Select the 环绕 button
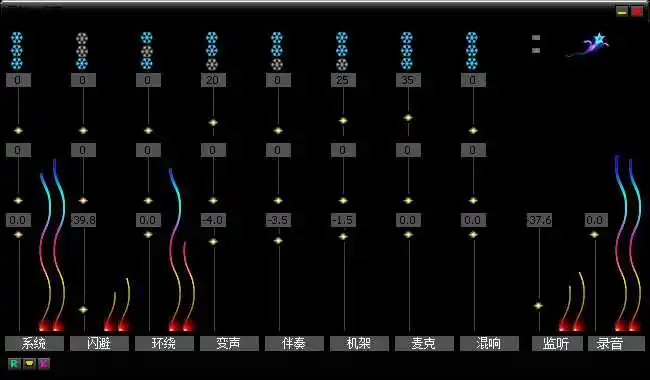The image size is (650, 380). pyautogui.click(x=164, y=344)
